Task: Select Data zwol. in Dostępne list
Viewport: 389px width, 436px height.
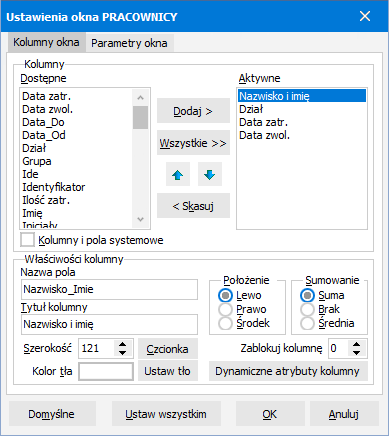Action: click(77, 109)
